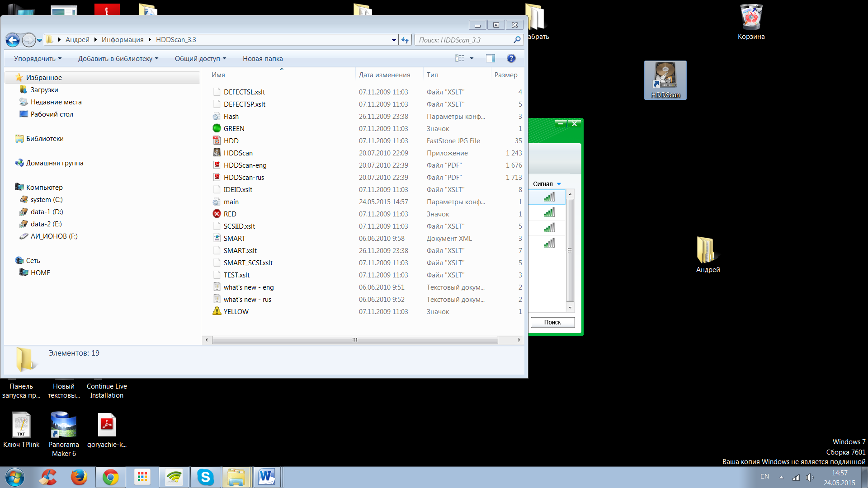Select the SMART XML document icon
Screen dimensions: 868x488
217,238
